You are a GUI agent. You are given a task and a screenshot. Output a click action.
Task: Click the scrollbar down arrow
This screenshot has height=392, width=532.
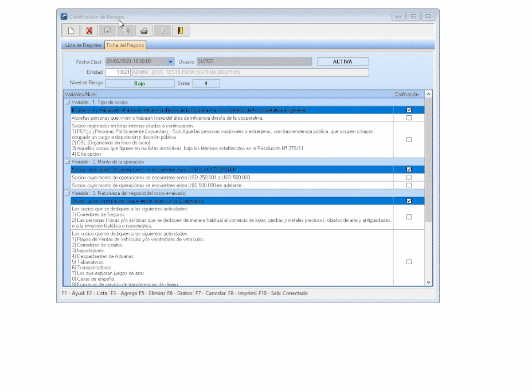(428, 282)
